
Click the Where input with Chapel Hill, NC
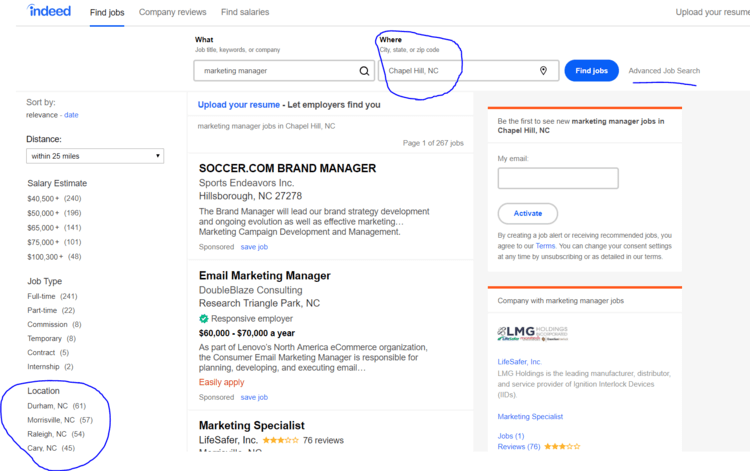click(468, 71)
